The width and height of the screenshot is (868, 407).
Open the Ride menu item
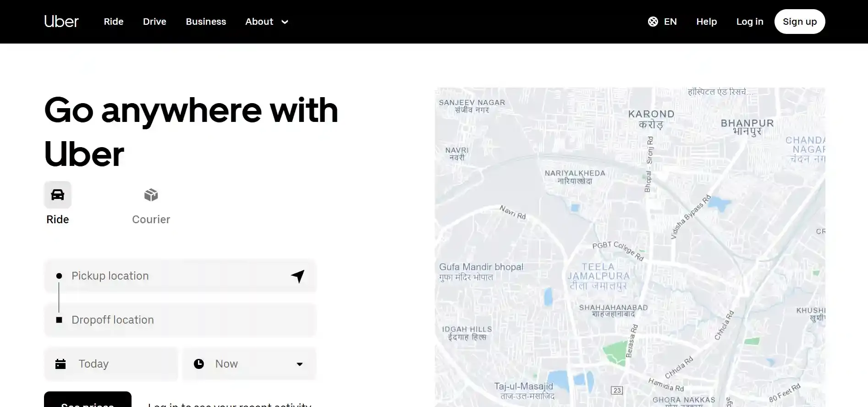point(114,22)
